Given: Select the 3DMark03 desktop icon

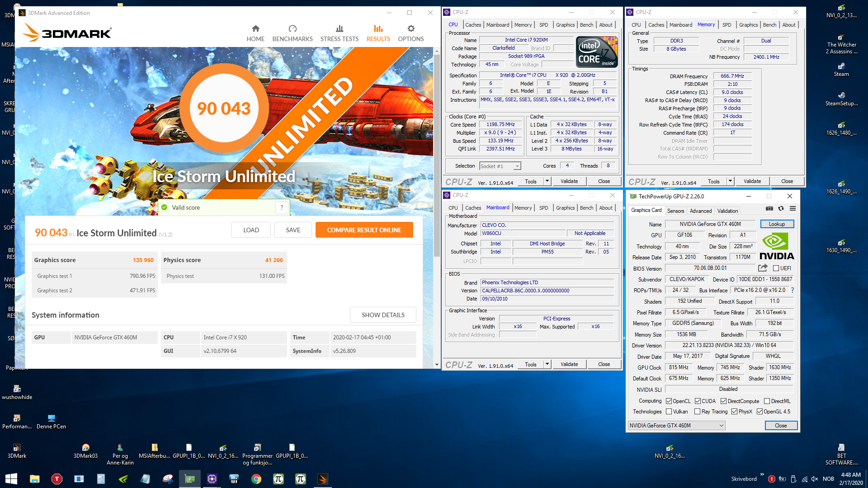Looking at the screenshot, I should pyautogui.click(x=85, y=451).
